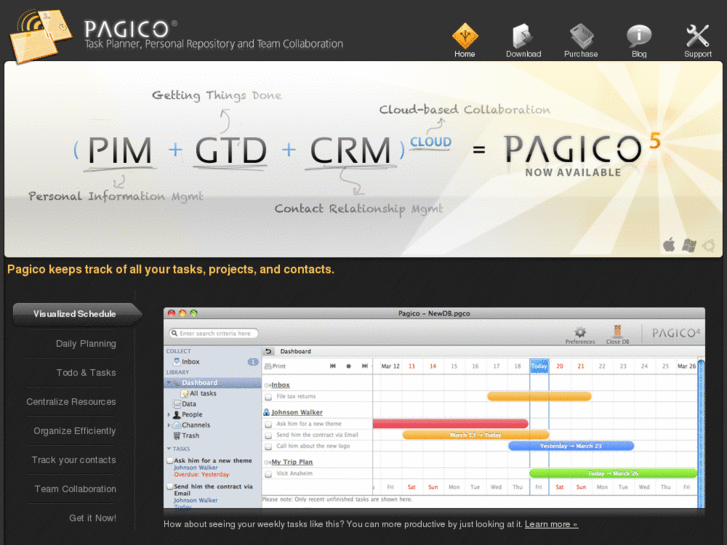
Task: Jump to previous period in timeline
Action: coord(332,366)
